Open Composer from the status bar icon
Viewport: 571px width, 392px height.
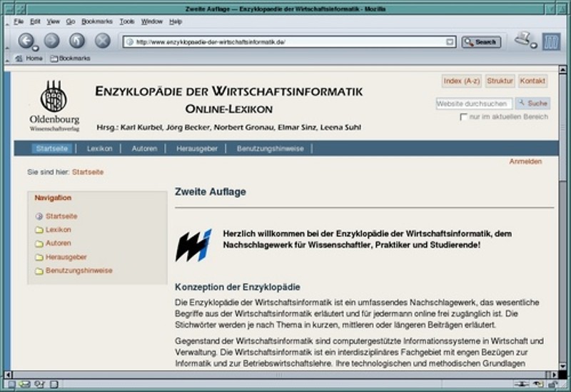pos(39,384)
